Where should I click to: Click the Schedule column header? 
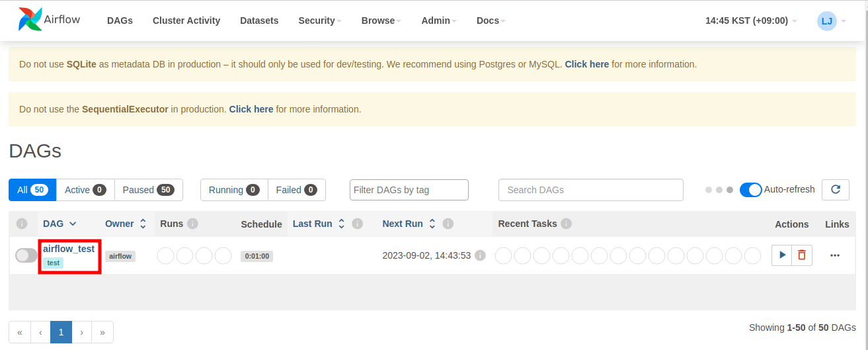tap(261, 224)
